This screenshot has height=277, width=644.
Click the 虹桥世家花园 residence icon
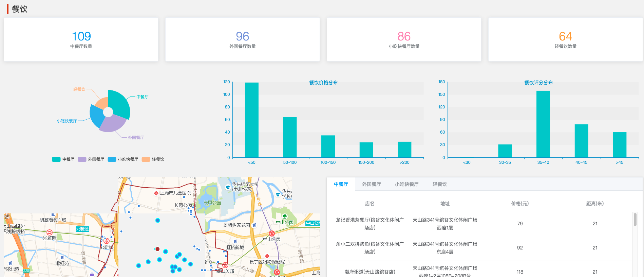(254, 225)
